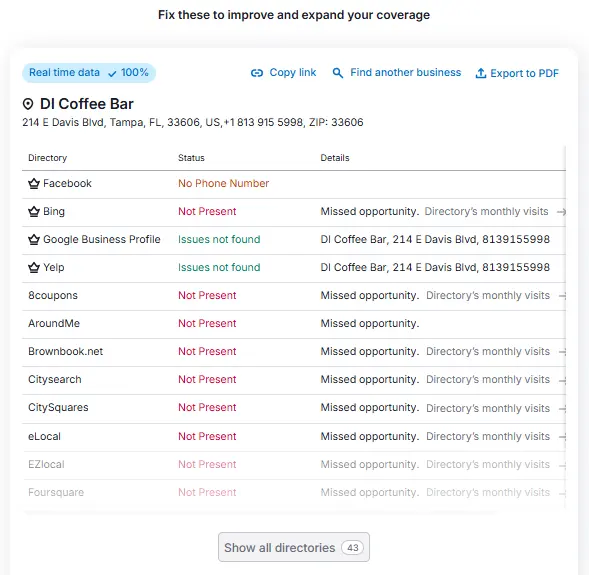The height and width of the screenshot is (575, 589).
Task: Click Google Business Profile's Issues not found status
Action: click(x=219, y=239)
